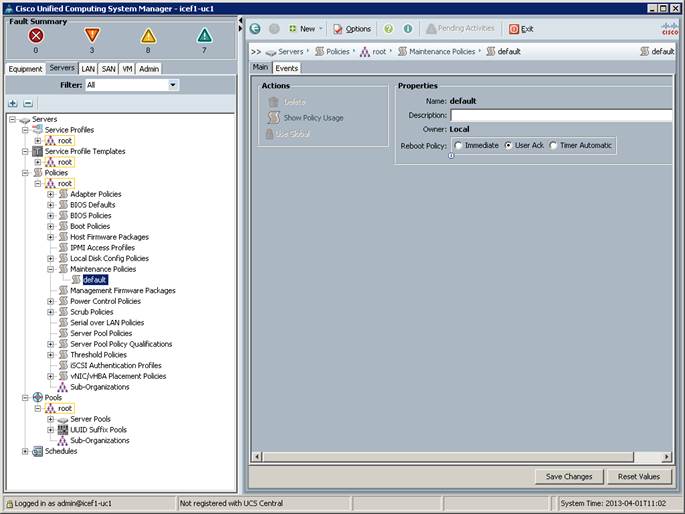Expand the Scrub Policies node
The image size is (685, 514).
point(51,312)
